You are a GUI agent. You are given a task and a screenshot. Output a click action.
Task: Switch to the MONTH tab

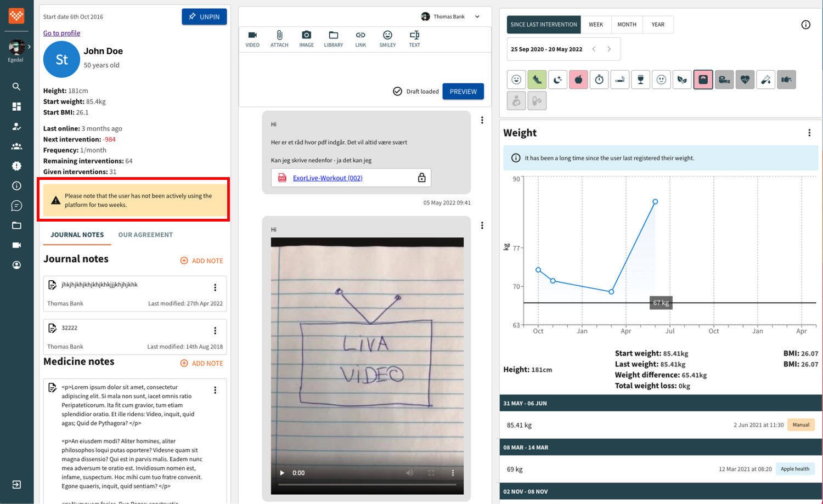pyautogui.click(x=627, y=25)
